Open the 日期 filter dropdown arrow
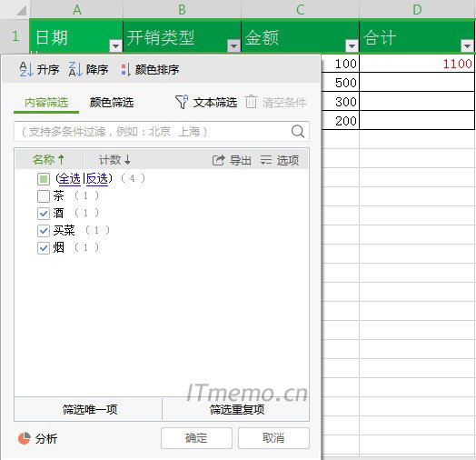This screenshot has width=476, height=460. tap(115, 45)
